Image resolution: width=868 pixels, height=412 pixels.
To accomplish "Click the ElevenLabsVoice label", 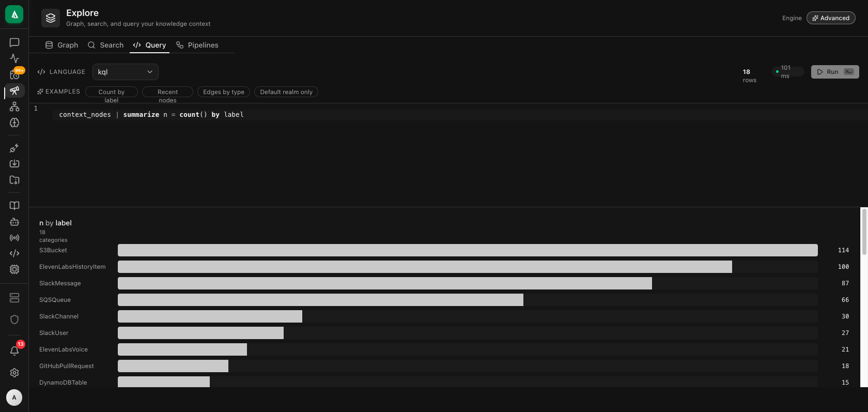I will click(x=64, y=349).
